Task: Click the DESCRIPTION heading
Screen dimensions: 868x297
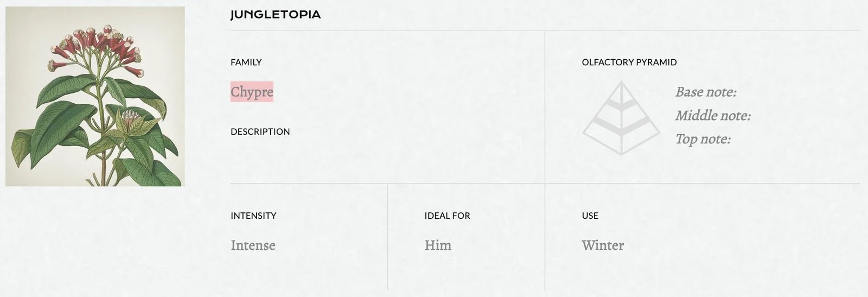Action: [x=260, y=131]
